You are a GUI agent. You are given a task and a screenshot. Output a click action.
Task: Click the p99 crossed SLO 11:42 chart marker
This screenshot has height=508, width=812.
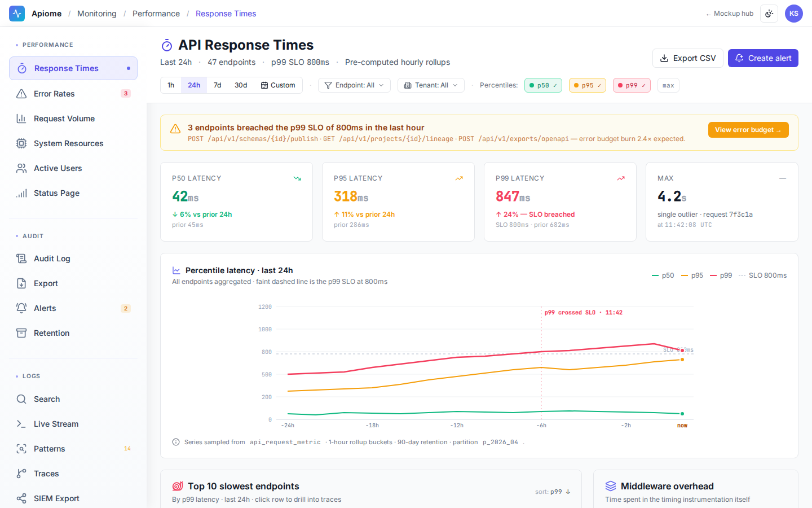(x=584, y=312)
